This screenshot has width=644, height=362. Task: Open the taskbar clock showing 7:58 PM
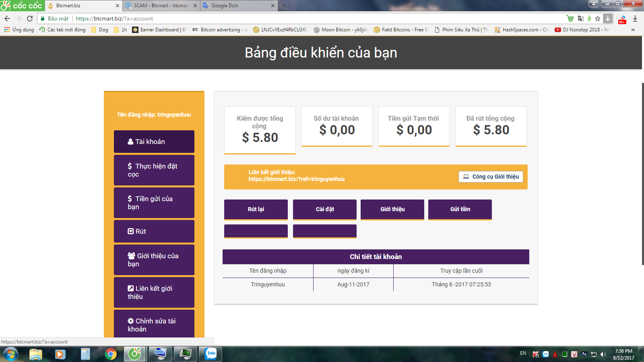click(x=623, y=354)
